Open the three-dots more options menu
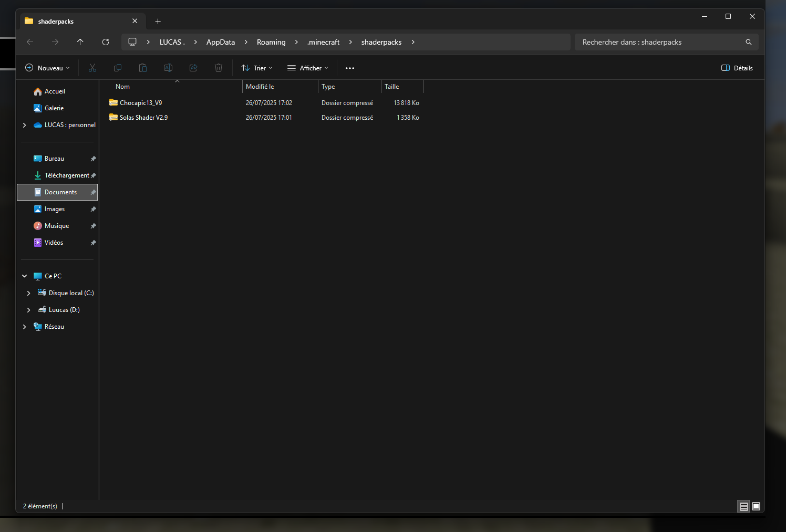The width and height of the screenshot is (786, 532). tap(350, 68)
